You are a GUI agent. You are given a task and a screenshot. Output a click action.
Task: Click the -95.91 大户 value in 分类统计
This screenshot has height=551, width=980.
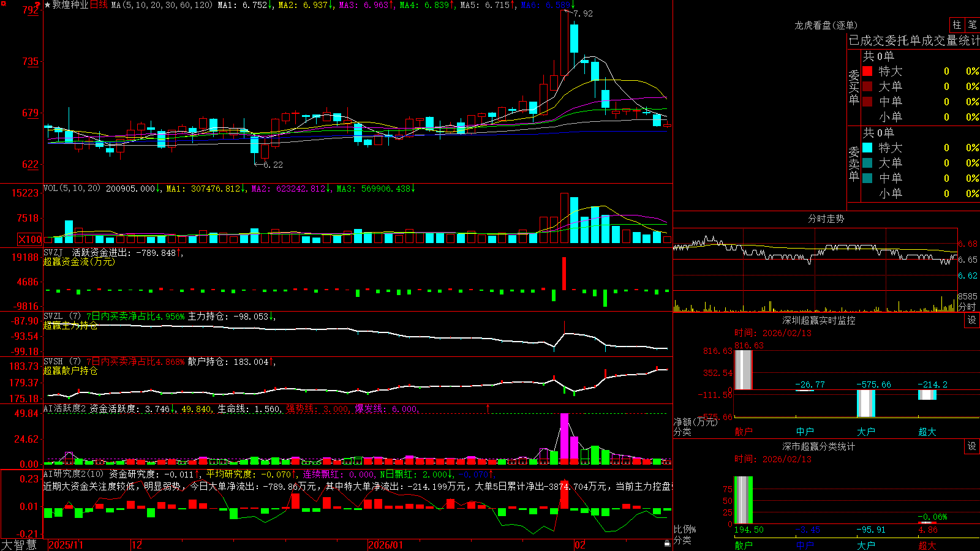tap(871, 530)
